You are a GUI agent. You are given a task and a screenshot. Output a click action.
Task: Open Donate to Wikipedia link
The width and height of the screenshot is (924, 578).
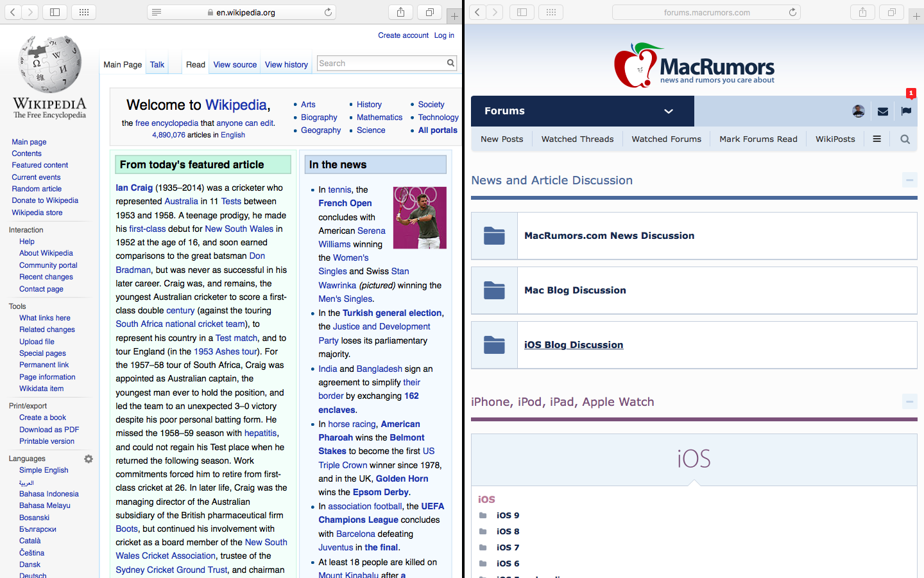point(45,200)
